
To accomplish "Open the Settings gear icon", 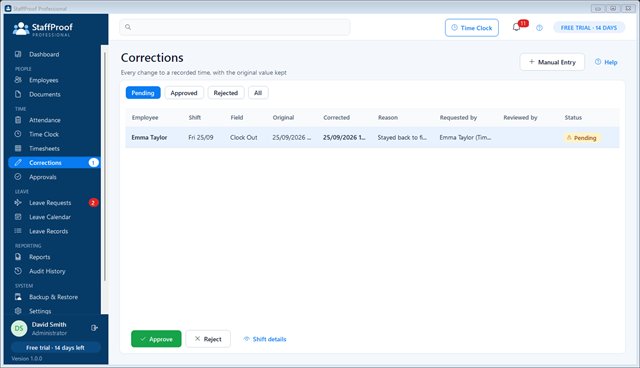I will [18, 311].
